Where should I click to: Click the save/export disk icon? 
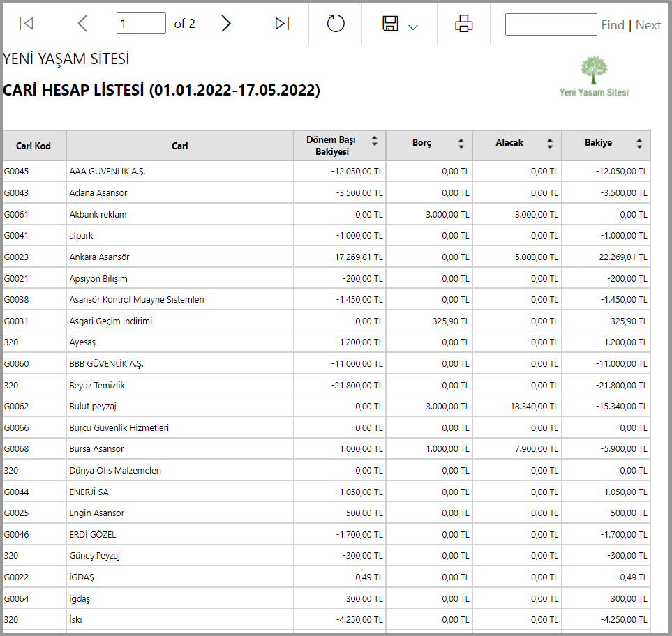click(390, 24)
